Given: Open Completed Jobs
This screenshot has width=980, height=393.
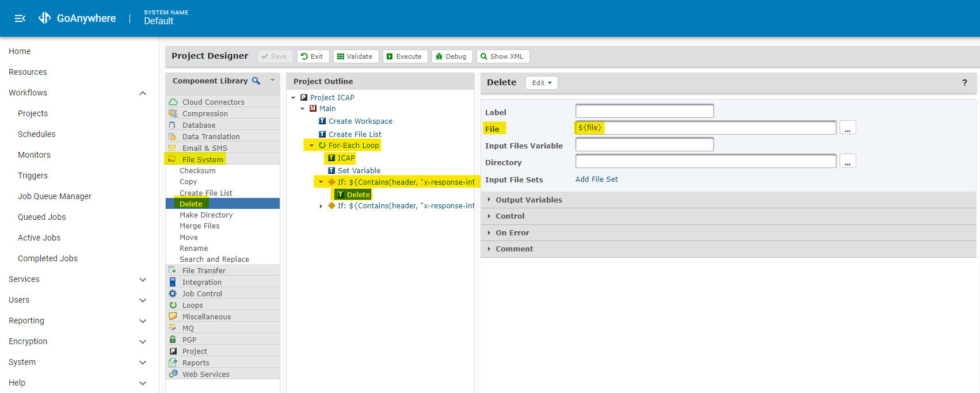Looking at the screenshot, I should coord(48,258).
